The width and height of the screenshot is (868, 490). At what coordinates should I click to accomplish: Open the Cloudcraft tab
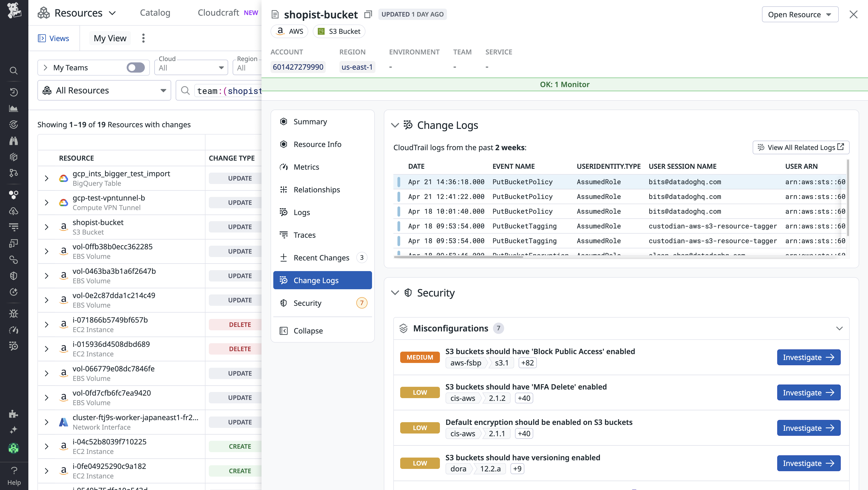click(218, 12)
